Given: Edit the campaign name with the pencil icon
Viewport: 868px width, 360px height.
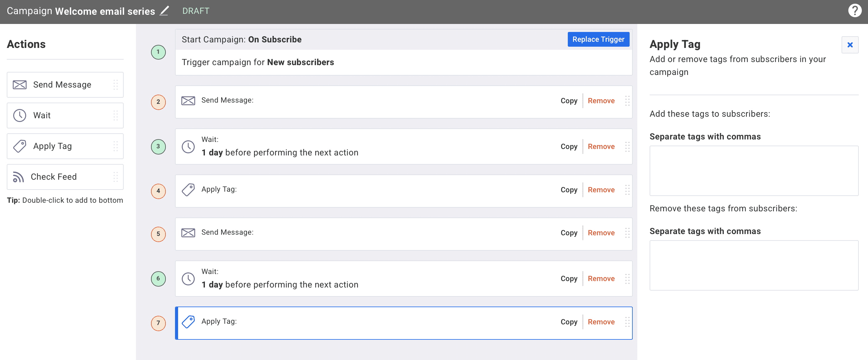Looking at the screenshot, I should pyautogui.click(x=164, y=11).
